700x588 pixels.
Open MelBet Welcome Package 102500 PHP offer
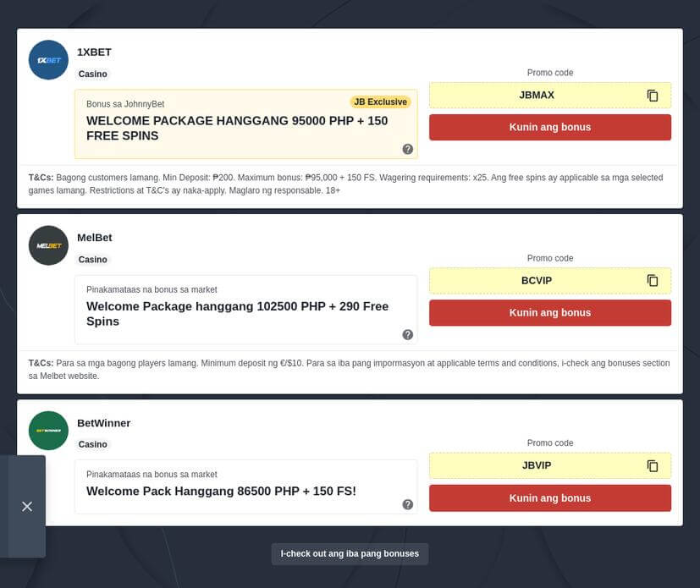(x=237, y=314)
